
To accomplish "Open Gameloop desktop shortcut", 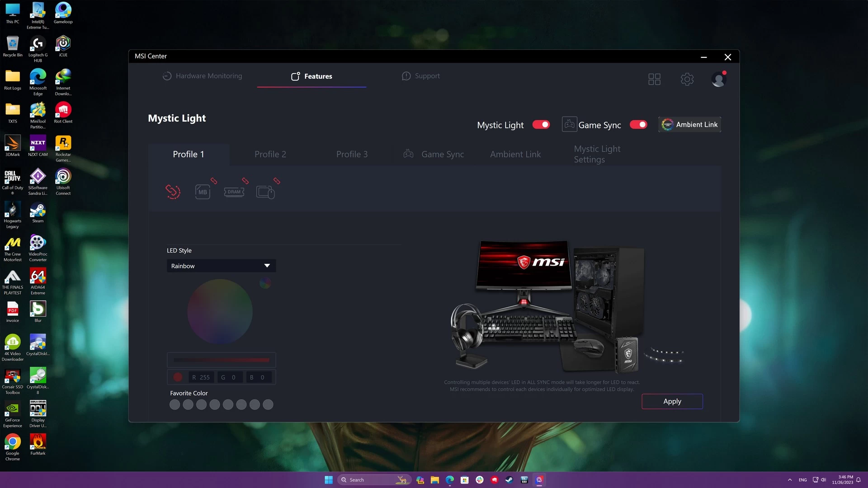I will point(63,13).
